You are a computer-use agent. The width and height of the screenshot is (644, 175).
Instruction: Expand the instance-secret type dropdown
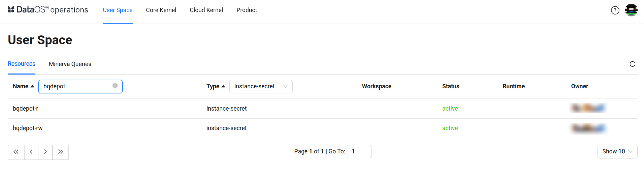pyautogui.click(x=261, y=87)
